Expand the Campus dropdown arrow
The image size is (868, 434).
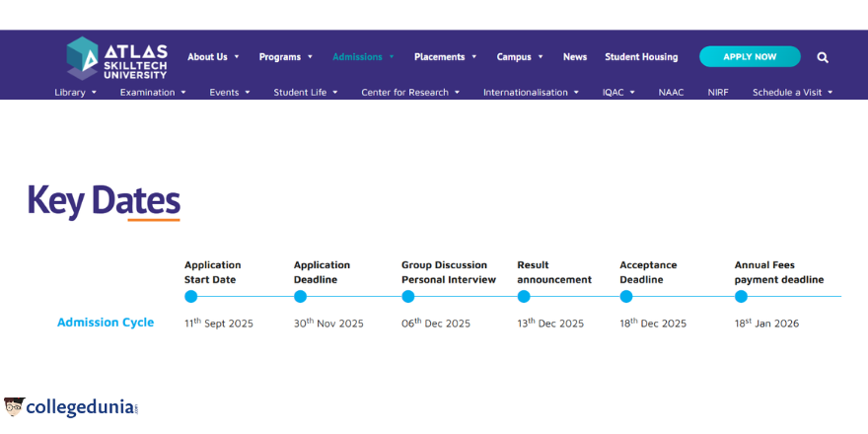pos(541,56)
